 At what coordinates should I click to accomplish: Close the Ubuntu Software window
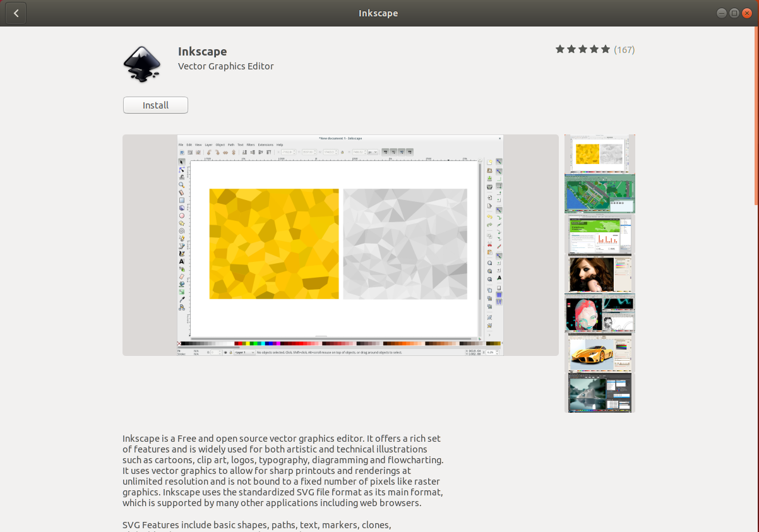tap(746, 13)
